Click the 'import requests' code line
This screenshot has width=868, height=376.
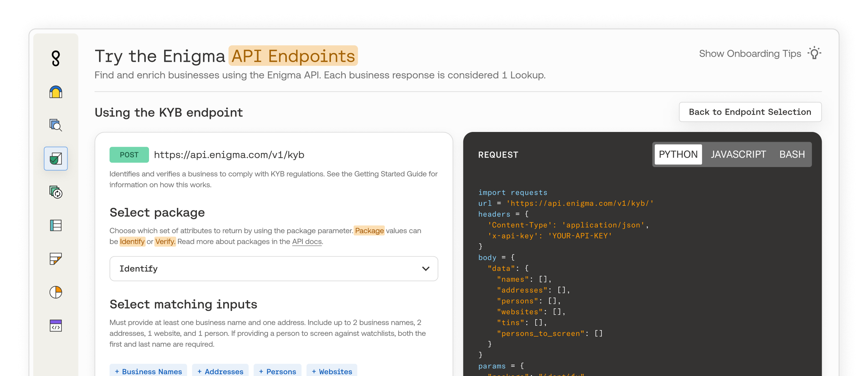click(x=512, y=192)
